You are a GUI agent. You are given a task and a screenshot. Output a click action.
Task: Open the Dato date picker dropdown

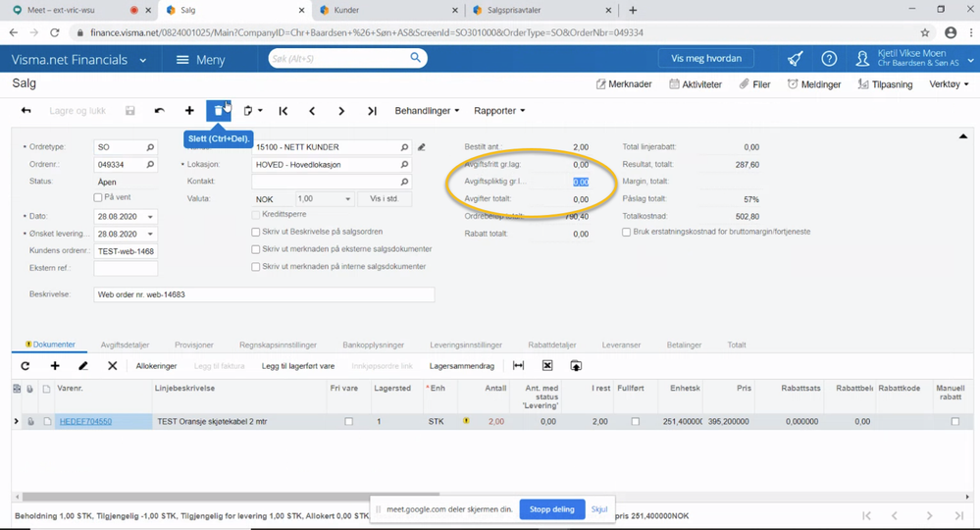click(x=150, y=216)
